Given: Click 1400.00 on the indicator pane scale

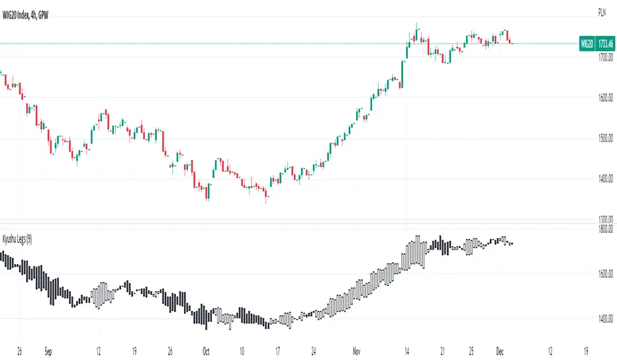Looking at the screenshot, I should pyautogui.click(x=604, y=319).
